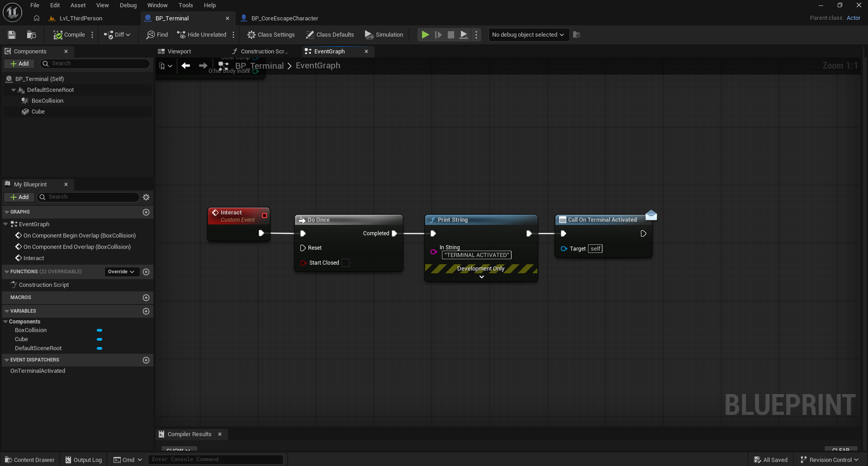The height and width of the screenshot is (466, 868).
Task: Open the Content Drawer
Action: coord(30,460)
